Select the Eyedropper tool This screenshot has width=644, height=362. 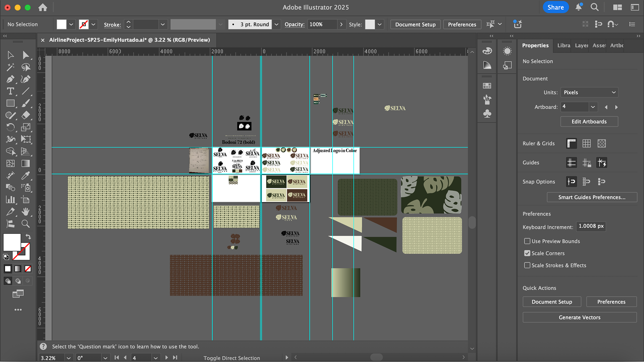[x=25, y=175]
